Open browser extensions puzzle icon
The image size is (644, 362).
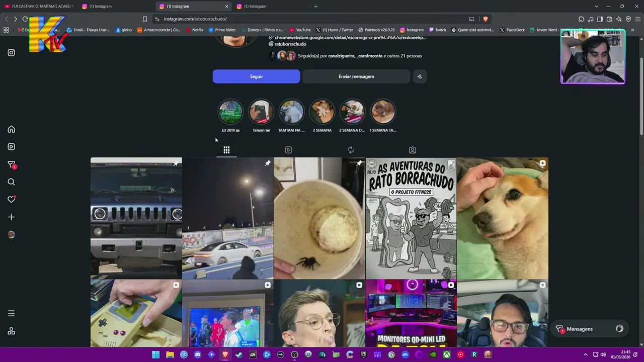(x=581, y=19)
